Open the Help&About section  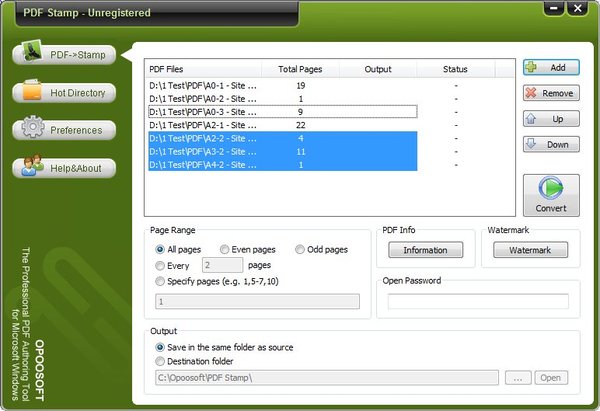pos(64,168)
